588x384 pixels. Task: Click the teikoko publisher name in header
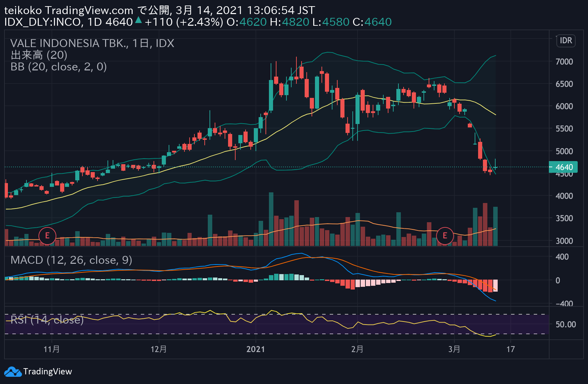[x=23, y=11]
